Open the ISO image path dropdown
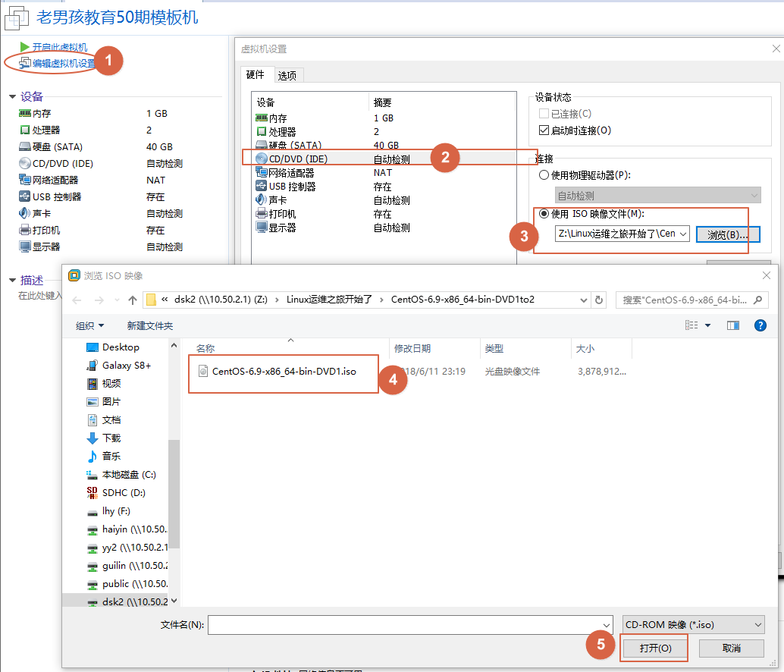Image resolution: width=784 pixels, height=672 pixels. (x=682, y=234)
